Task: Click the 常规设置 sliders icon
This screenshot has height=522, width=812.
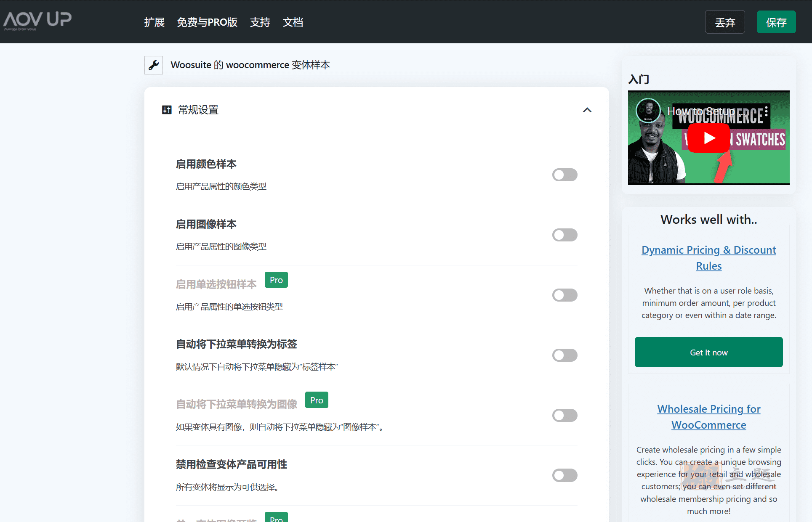Action: click(167, 110)
